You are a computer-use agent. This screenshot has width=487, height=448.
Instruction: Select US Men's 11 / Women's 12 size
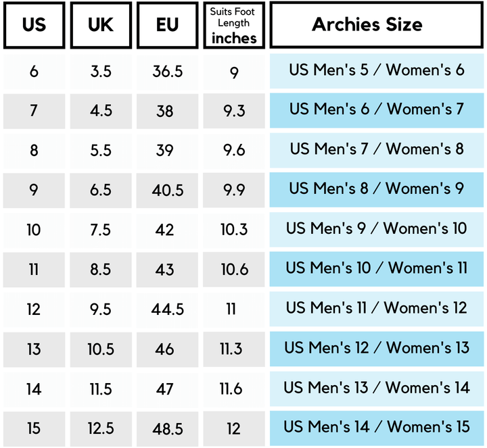[377, 309]
